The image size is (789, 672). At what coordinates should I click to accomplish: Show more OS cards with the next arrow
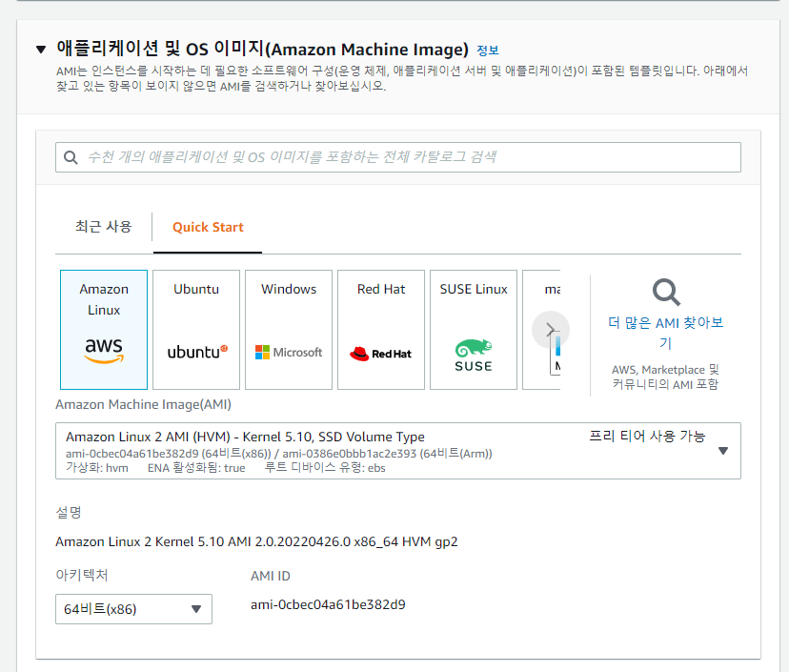pos(551,330)
